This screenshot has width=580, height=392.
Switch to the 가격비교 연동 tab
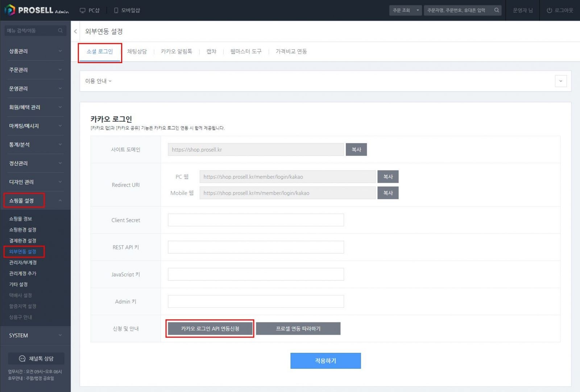[x=291, y=51]
